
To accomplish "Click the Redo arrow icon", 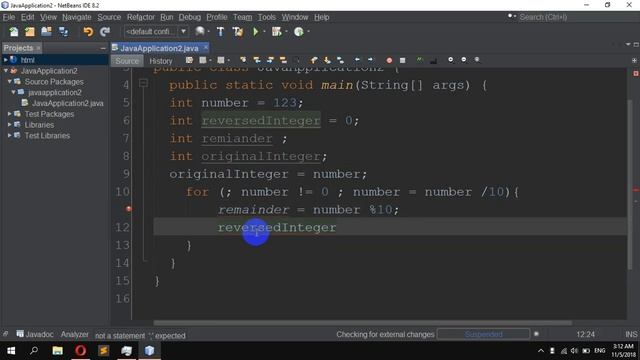I will (105, 31).
